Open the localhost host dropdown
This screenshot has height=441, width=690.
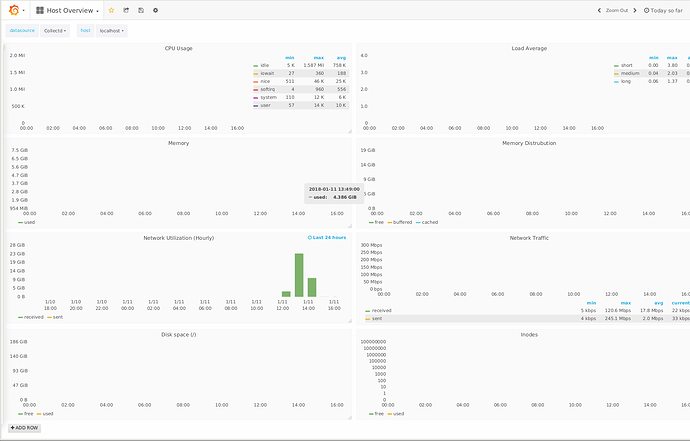pos(111,31)
